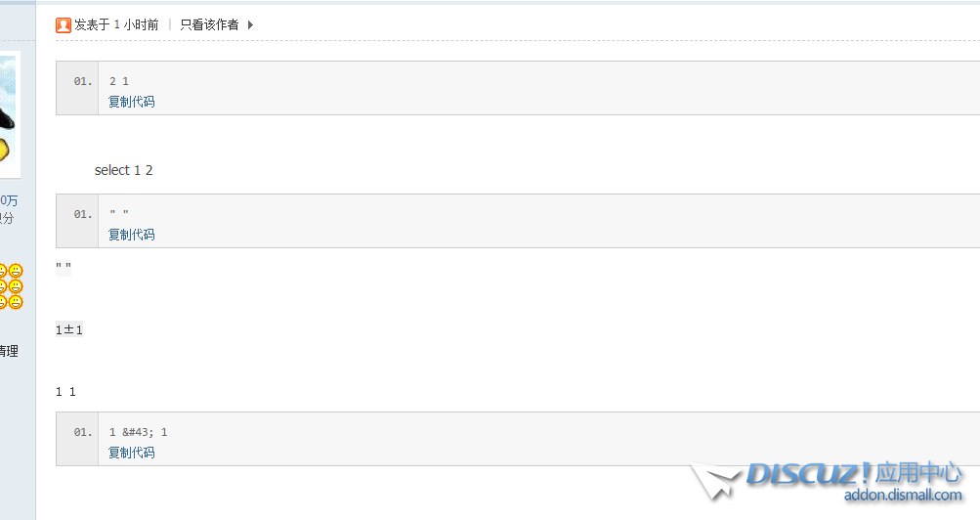
Task: Click the highlighted 1±1 text
Action: pyautogui.click(x=69, y=329)
